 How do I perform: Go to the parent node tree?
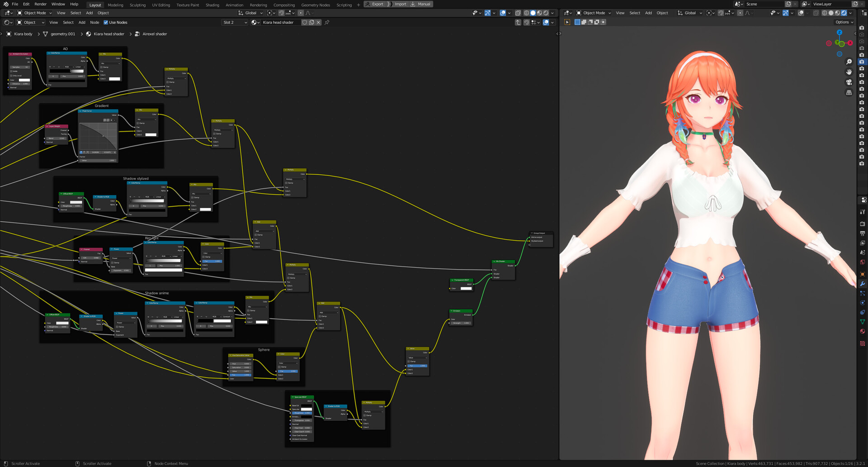[x=518, y=22]
